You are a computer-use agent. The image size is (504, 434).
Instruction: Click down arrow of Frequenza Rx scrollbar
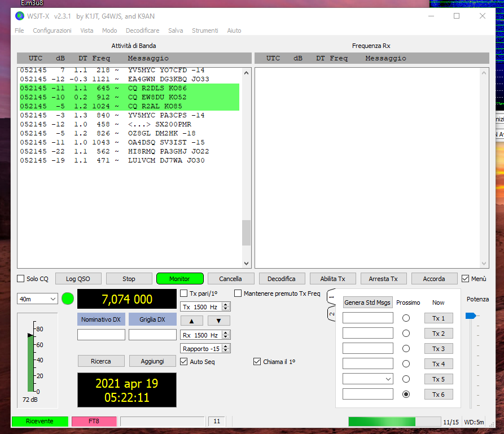tap(484, 264)
